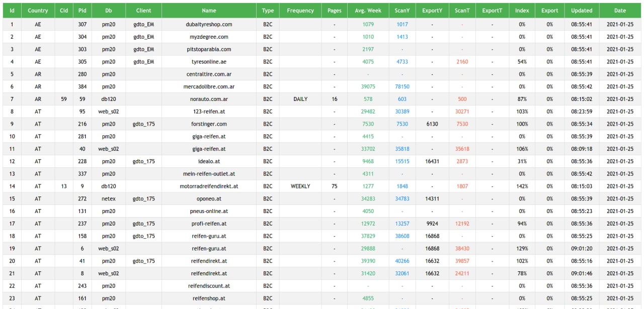Click the Country column header
Viewport: 644px width, 309px height.
pos(38,11)
